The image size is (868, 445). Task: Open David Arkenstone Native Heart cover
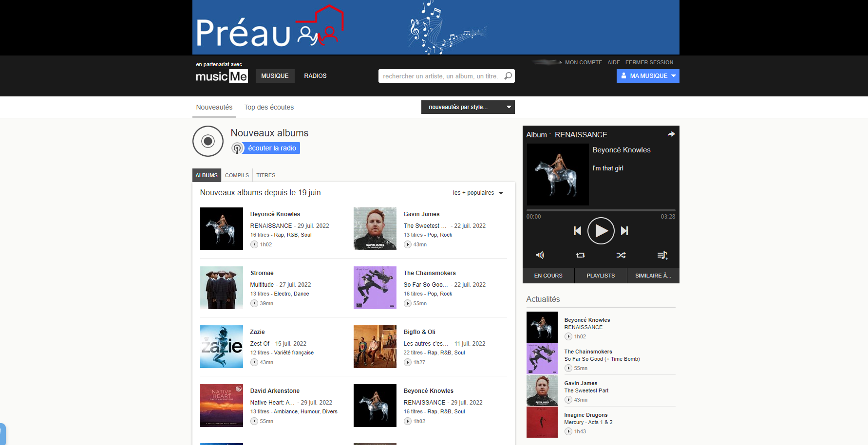tap(222, 406)
